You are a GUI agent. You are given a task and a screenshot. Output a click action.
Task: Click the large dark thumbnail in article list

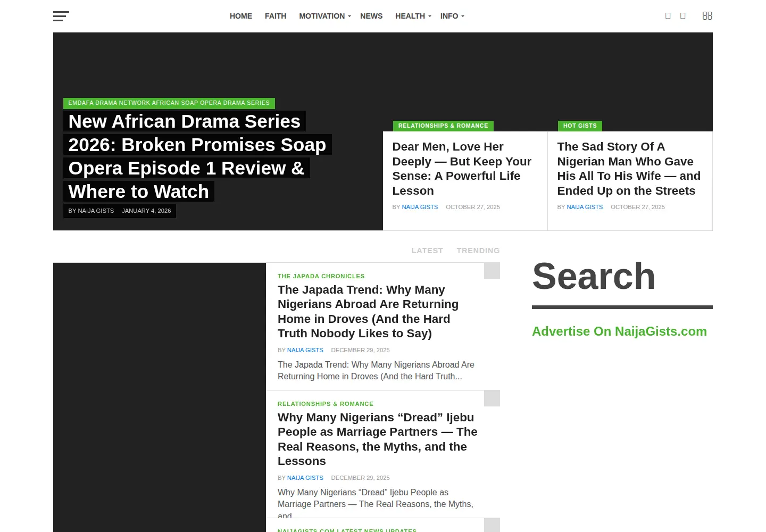(x=160, y=397)
